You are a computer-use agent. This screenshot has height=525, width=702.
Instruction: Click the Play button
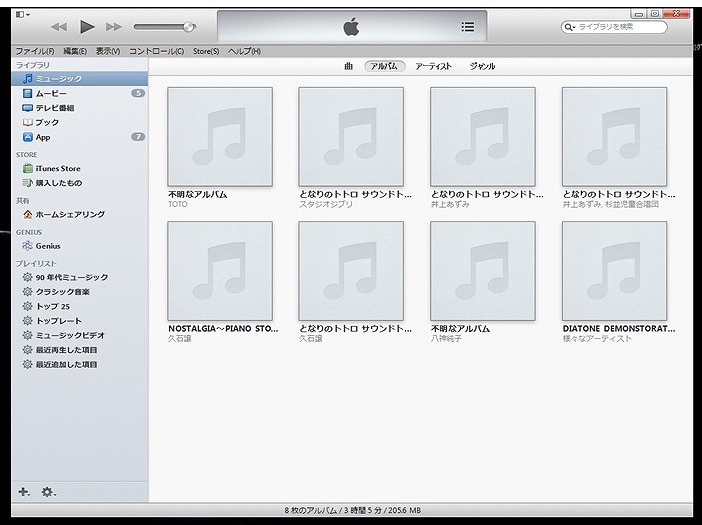87,27
